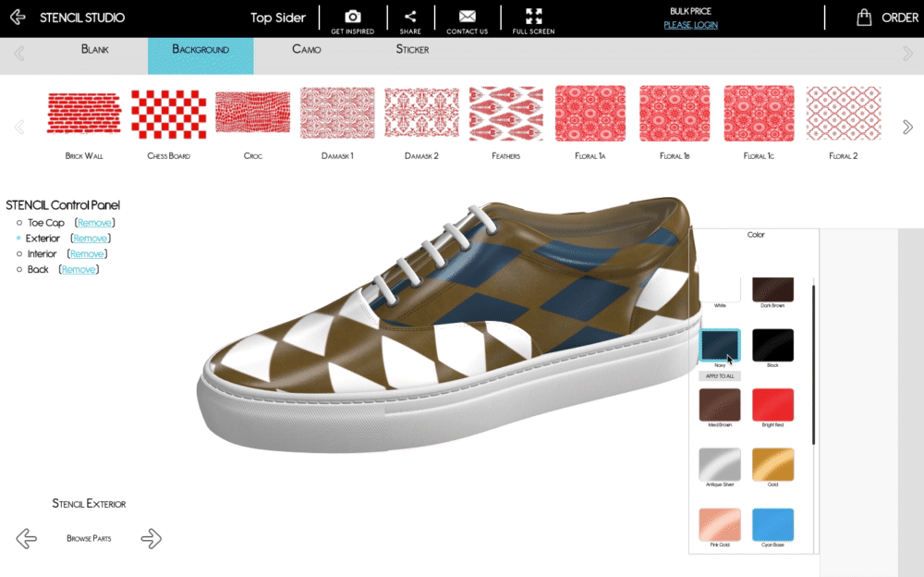
Task: Switch to the Camo tab
Action: (x=306, y=49)
